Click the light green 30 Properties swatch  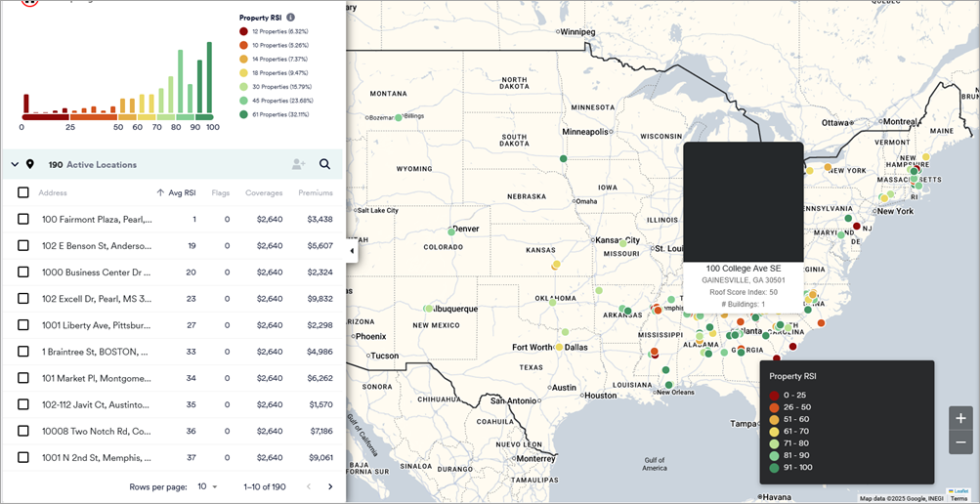pyautogui.click(x=243, y=87)
